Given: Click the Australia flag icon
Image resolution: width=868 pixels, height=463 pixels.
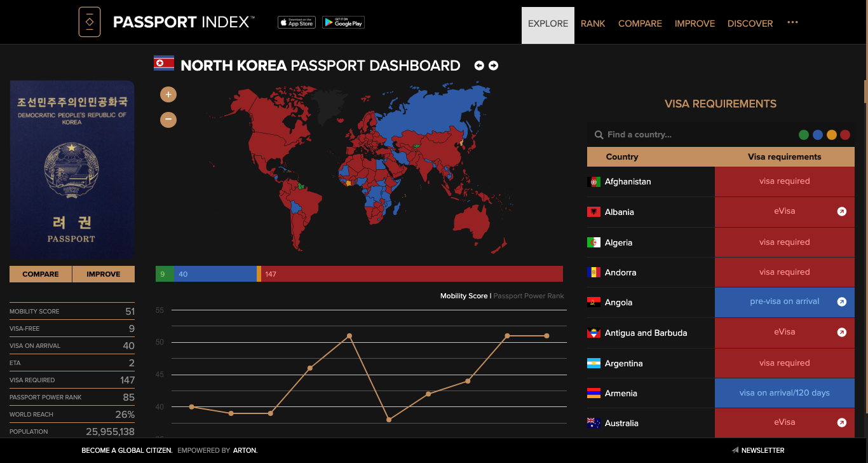Looking at the screenshot, I should point(594,423).
